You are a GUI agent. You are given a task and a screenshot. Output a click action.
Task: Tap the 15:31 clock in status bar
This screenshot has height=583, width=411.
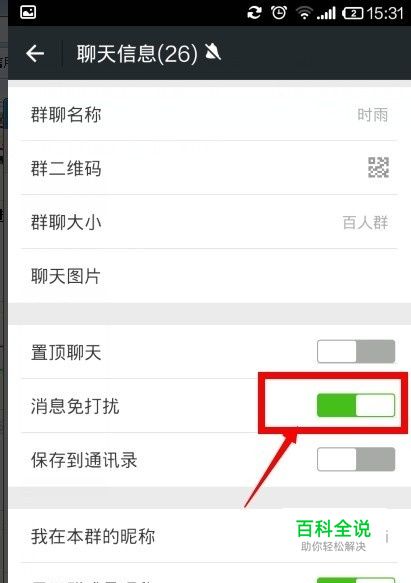pyautogui.click(x=385, y=14)
